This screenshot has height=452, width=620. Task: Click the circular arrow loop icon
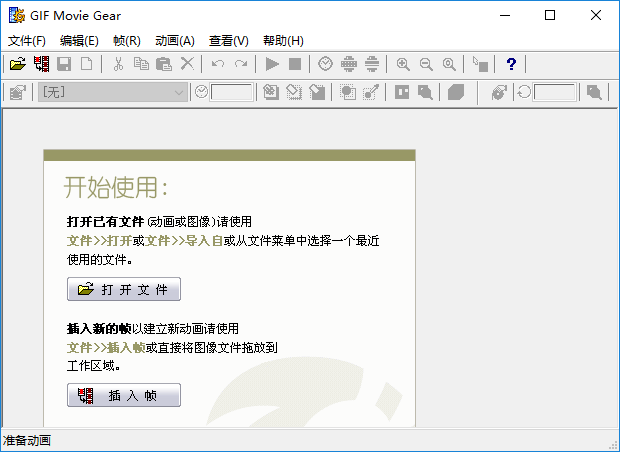click(x=524, y=93)
